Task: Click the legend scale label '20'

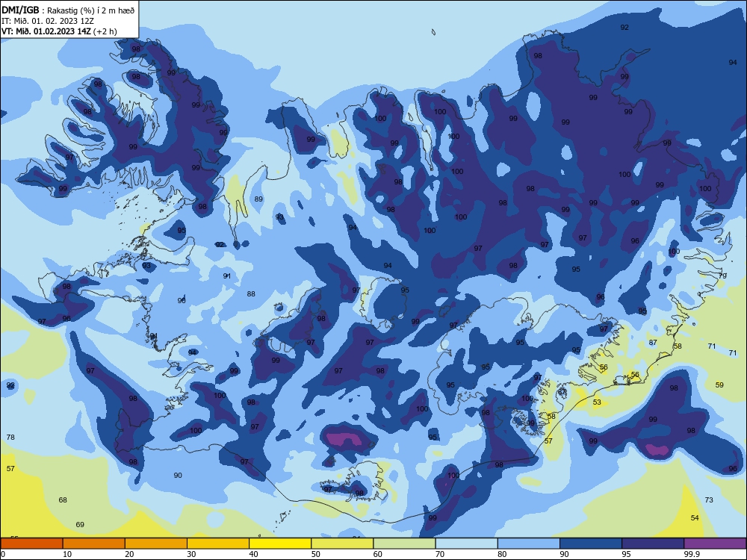Action: pos(129,554)
